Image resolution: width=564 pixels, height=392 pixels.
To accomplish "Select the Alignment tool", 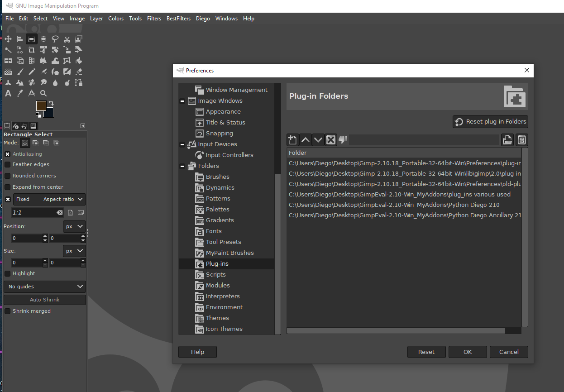I will pos(20,39).
